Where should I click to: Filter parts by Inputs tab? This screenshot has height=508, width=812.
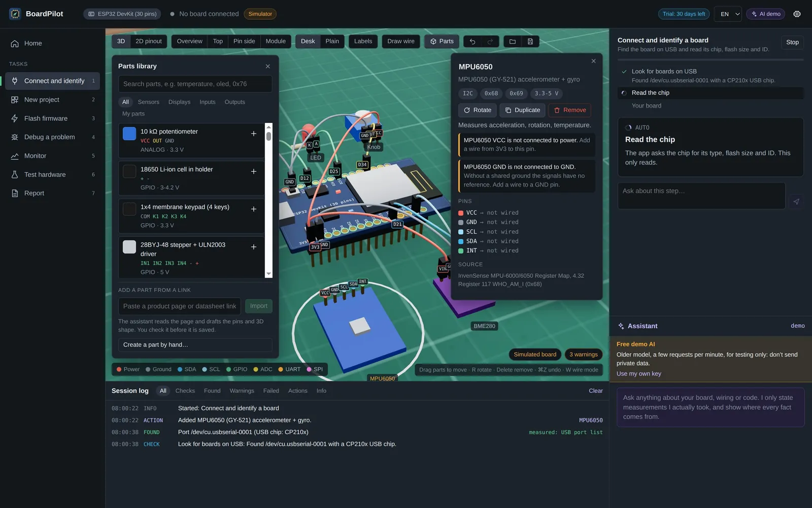(x=207, y=102)
